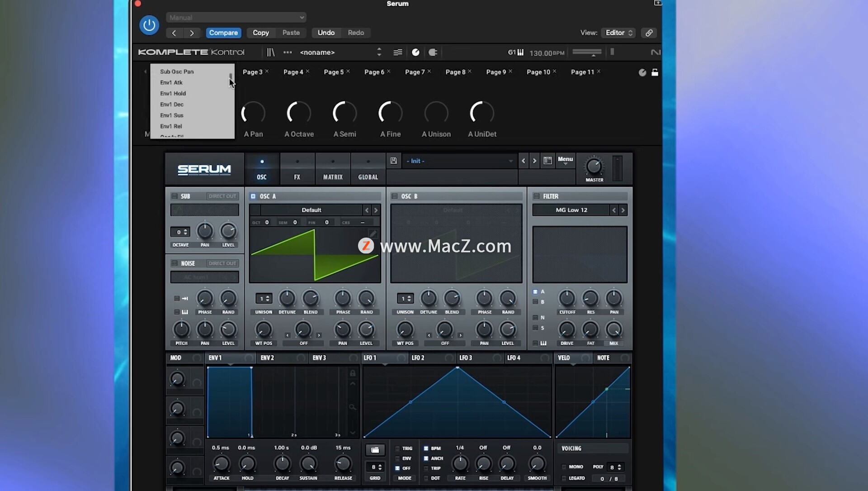Select Env1 Rel from parameter list
Viewport: 868px width, 491px height.
point(171,126)
